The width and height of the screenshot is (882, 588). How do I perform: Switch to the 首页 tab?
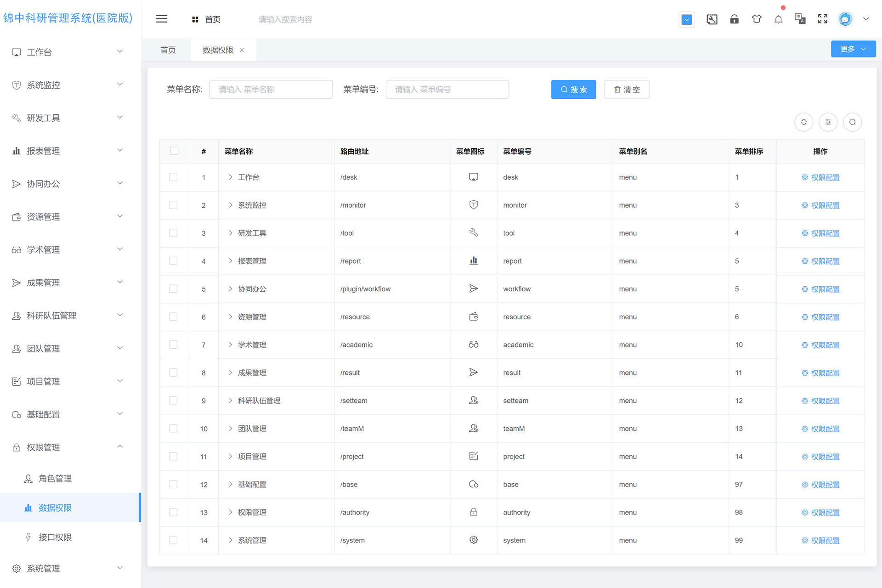click(168, 50)
